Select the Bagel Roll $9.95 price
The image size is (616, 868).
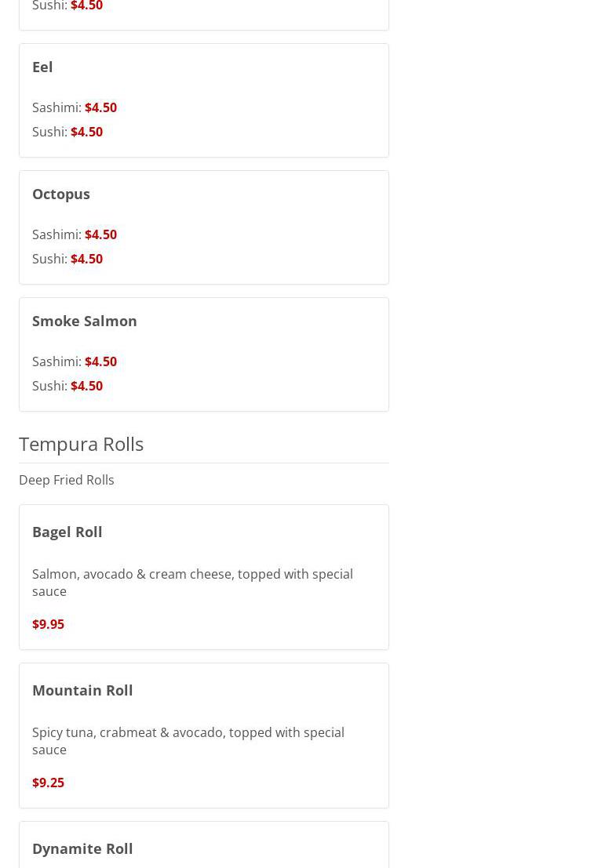click(x=48, y=624)
